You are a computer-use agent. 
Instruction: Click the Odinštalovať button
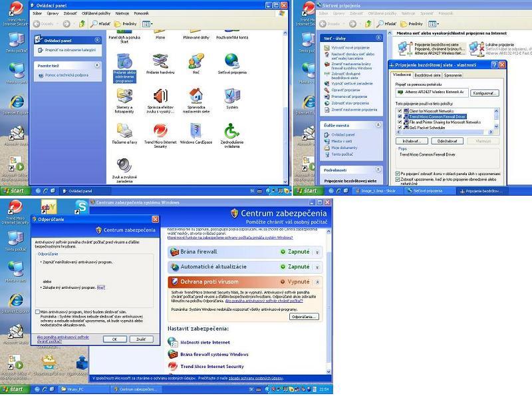[x=447, y=141]
